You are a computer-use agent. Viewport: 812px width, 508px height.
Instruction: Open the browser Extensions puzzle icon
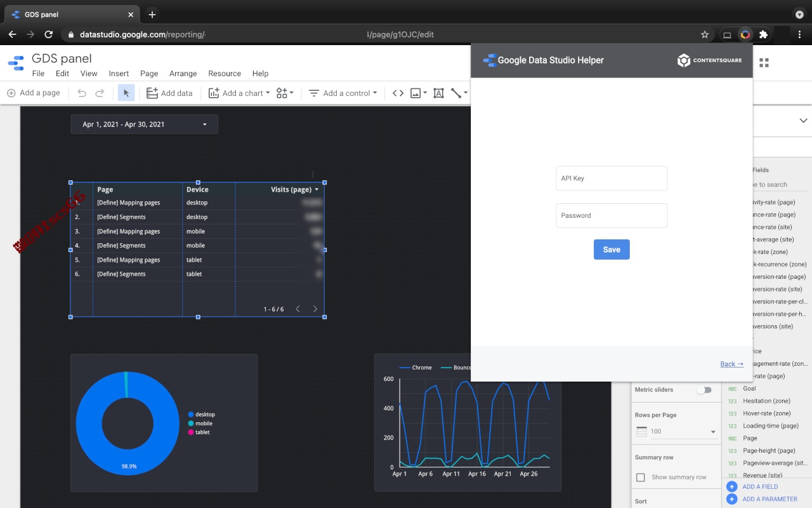(x=764, y=34)
